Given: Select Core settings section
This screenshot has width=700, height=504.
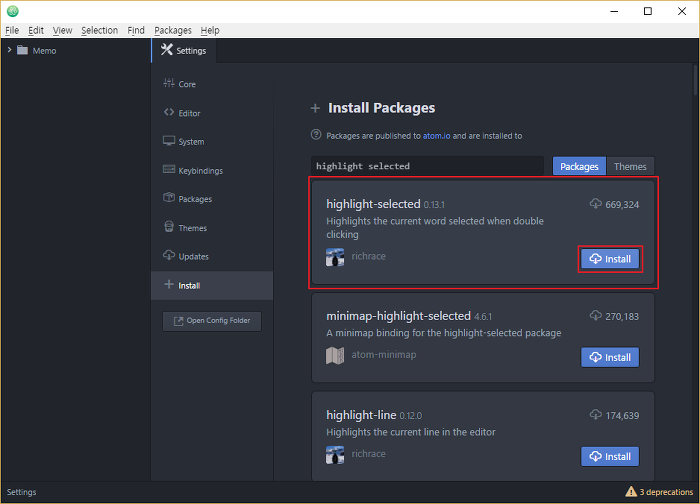Looking at the screenshot, I should pos(212,84).
